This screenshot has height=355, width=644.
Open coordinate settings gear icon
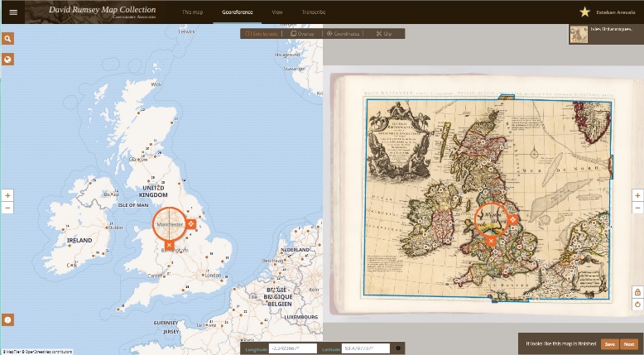tap(398, 348)
